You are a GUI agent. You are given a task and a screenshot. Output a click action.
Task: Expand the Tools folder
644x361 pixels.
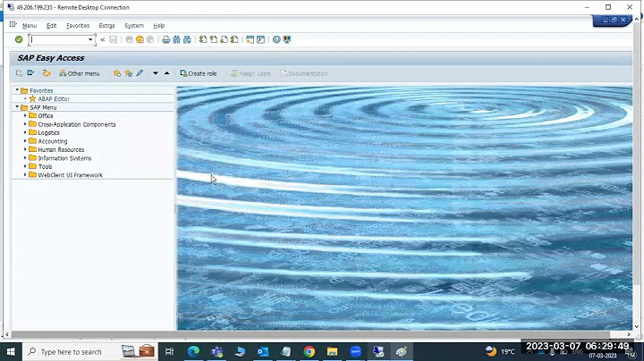coord(25,166)
